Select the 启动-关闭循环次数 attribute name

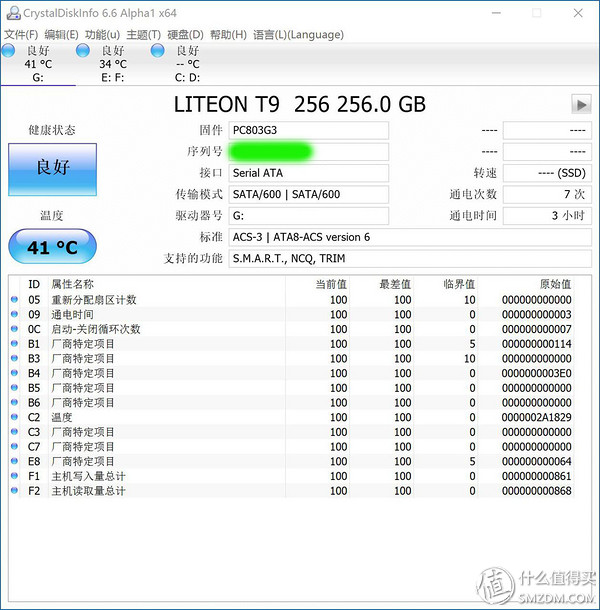click(96, 330)
